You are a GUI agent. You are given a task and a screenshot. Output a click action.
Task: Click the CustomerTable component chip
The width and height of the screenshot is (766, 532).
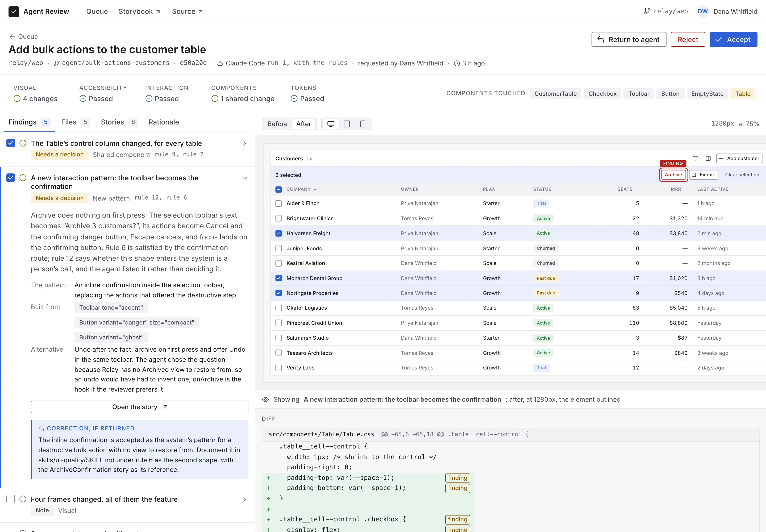pyautogui.click(x=555, y=94)
